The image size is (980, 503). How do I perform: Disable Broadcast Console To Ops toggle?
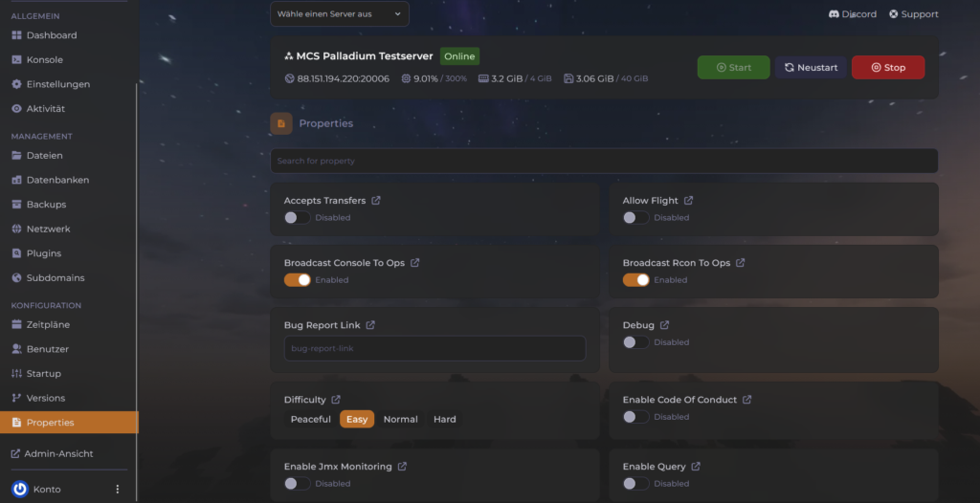[297, 280]
